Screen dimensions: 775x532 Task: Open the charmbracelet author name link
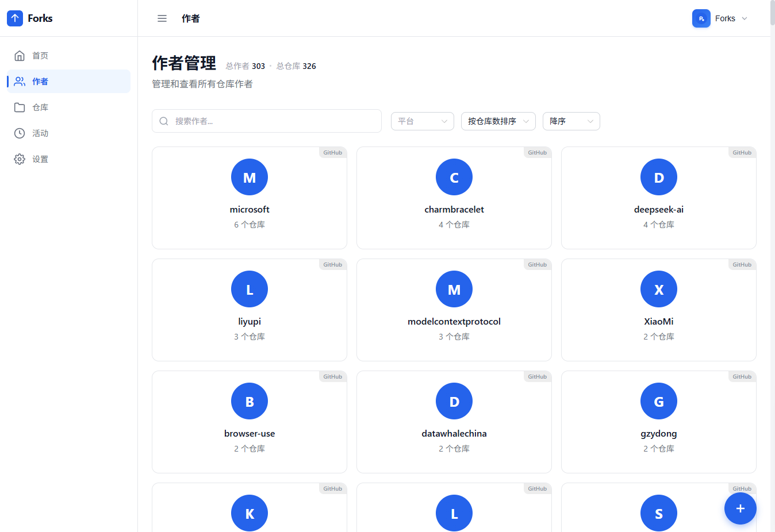454,210
